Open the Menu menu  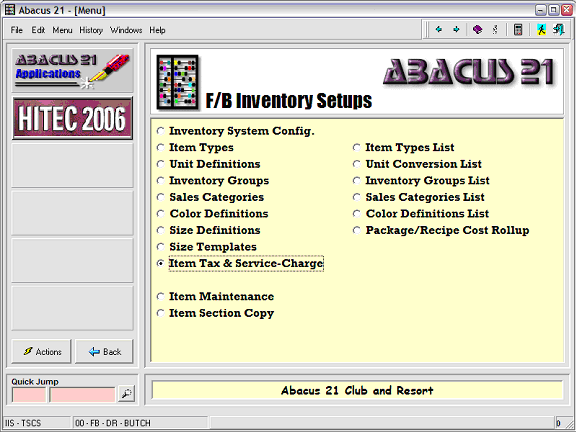coord(62,30)
